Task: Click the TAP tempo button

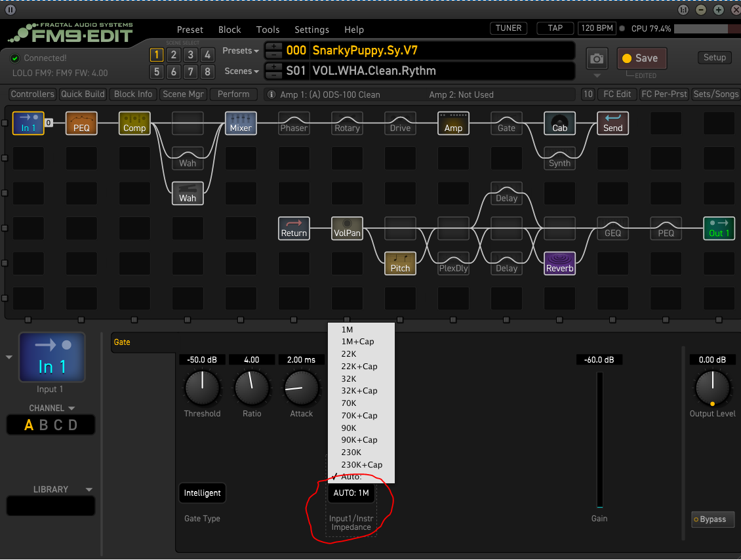Action: (555, 28)
